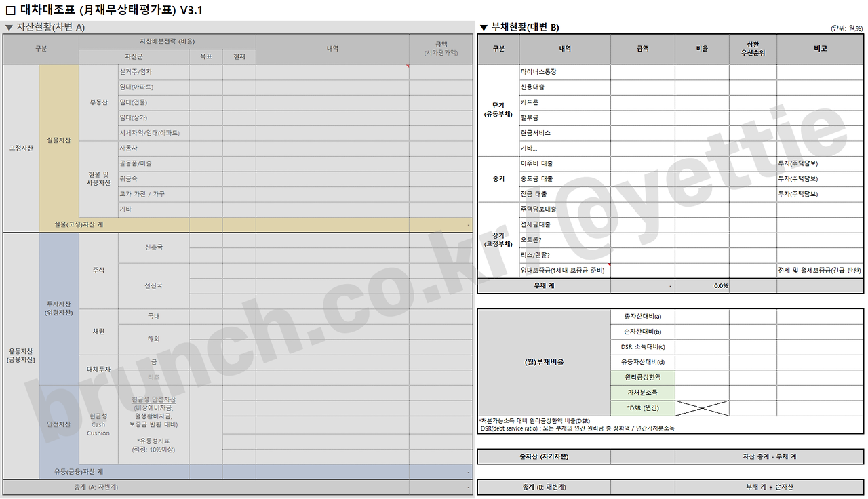Click the 목표 column header
Image resolution: width=868 pixels, height=499 pixels.
(206, 56)
